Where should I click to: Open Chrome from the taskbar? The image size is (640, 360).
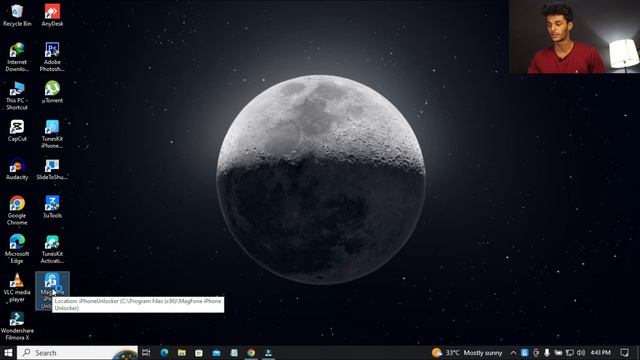[251, 353]
